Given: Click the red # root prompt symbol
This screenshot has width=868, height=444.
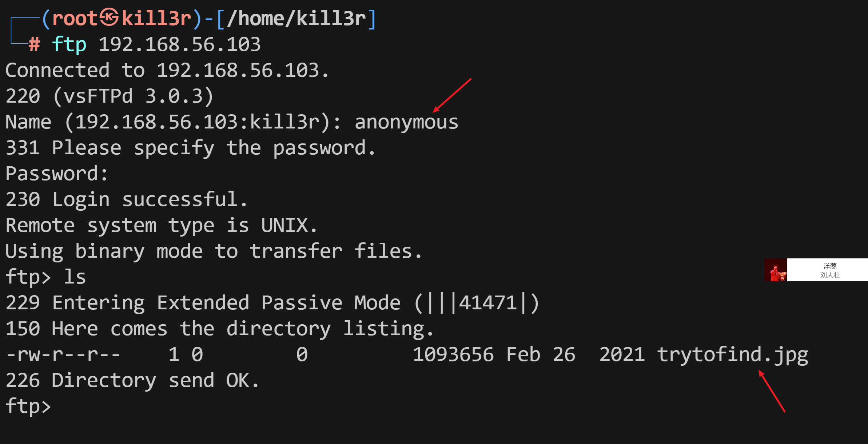Looking at the screenshot, I should point(34,45).
